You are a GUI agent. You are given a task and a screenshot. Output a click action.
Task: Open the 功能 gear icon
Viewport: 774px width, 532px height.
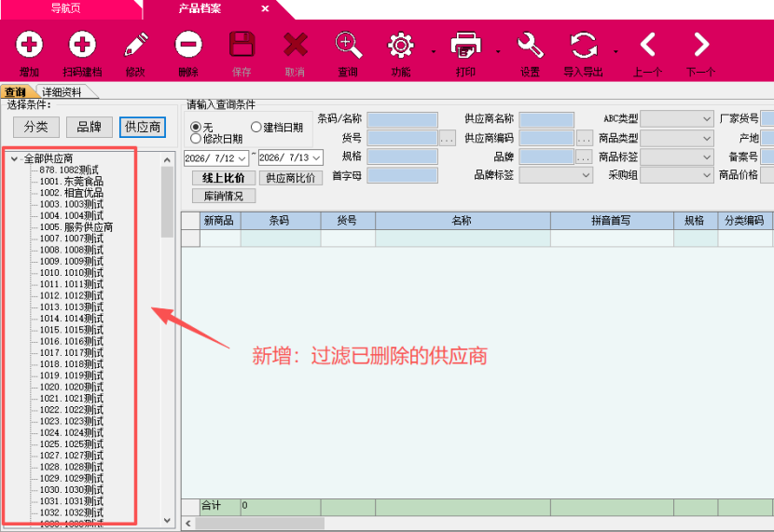click(x=401, y=46)
